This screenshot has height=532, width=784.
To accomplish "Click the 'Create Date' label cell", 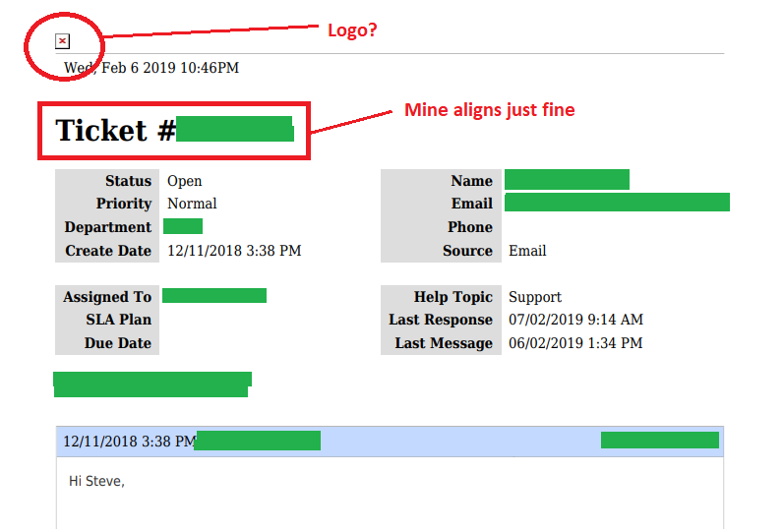I will point(107,251).
